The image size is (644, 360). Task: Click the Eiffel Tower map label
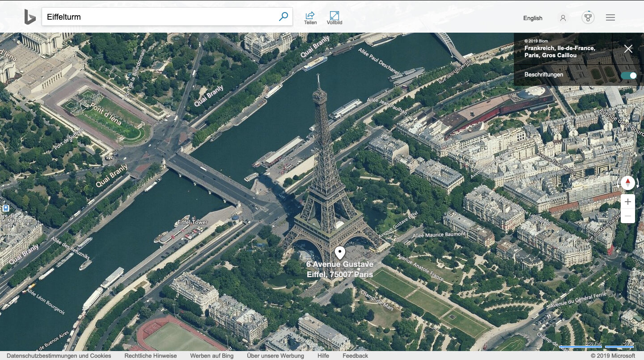click(x=193, y=222)
